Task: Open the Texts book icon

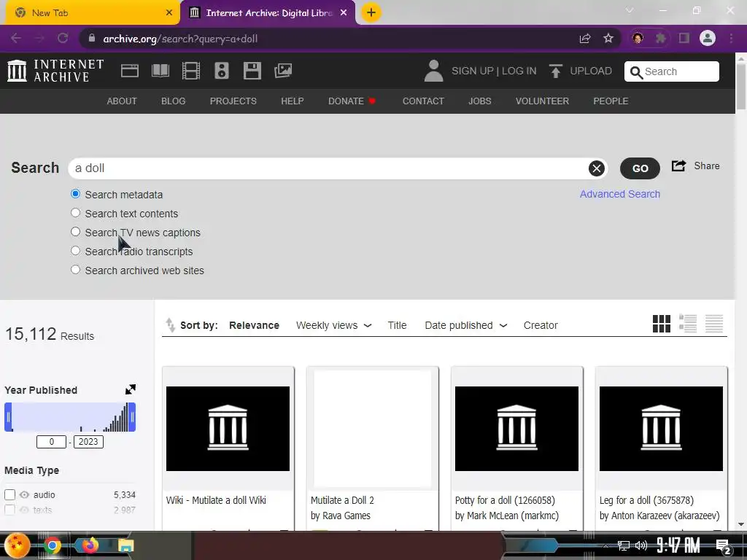Action: [x=160, y=71]
